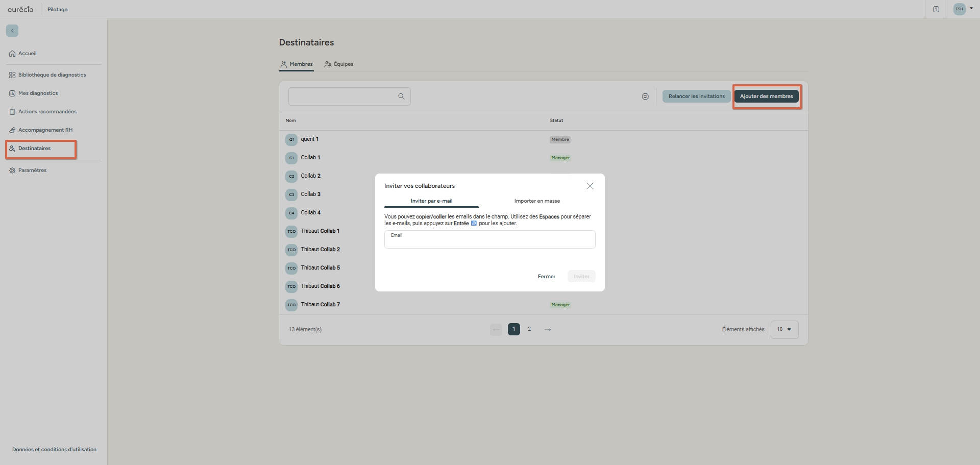Click the Ajouter des membres button
980x465 pixels.
(x=766, y=96)
